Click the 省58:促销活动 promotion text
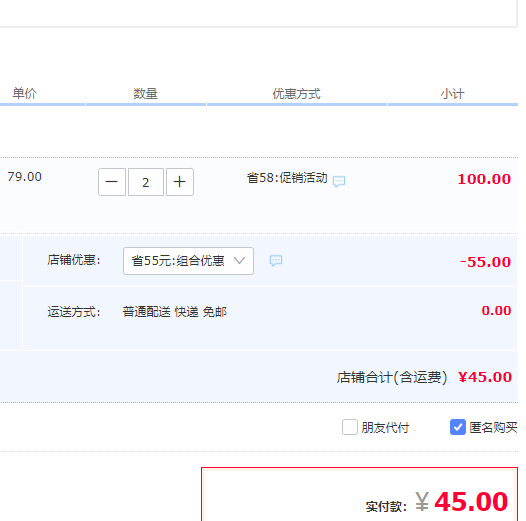This screenshot has width=526, height=521. pyautogui.click(x=287, y=178)
